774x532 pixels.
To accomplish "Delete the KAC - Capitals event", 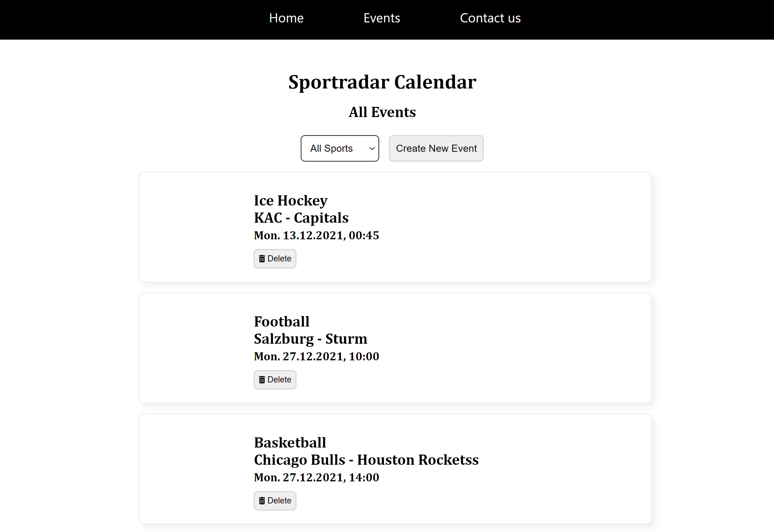I will pyautogui.click(x=275, y=258).
